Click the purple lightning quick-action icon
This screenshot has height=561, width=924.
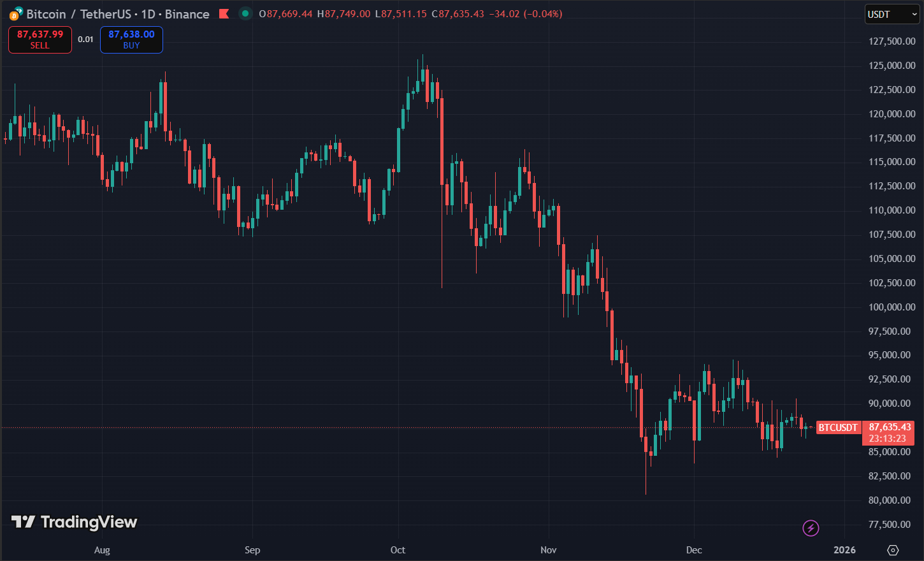click(x=810, y=528)
